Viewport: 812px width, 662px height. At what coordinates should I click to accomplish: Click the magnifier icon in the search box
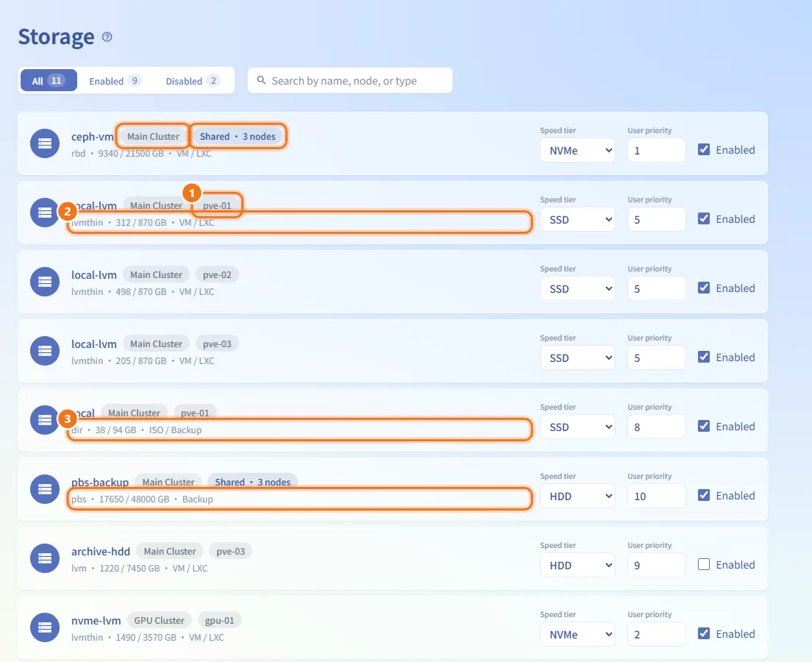[x=262, y=80]
